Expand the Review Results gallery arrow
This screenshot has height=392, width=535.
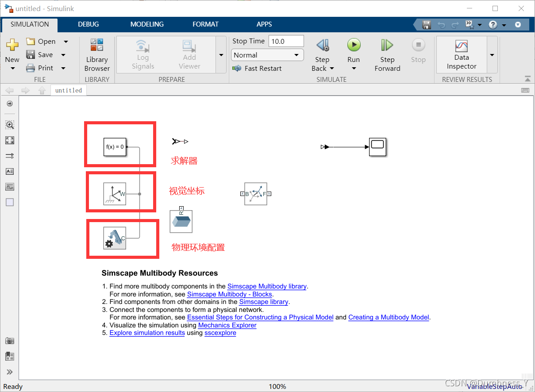(x=492, y=55)
